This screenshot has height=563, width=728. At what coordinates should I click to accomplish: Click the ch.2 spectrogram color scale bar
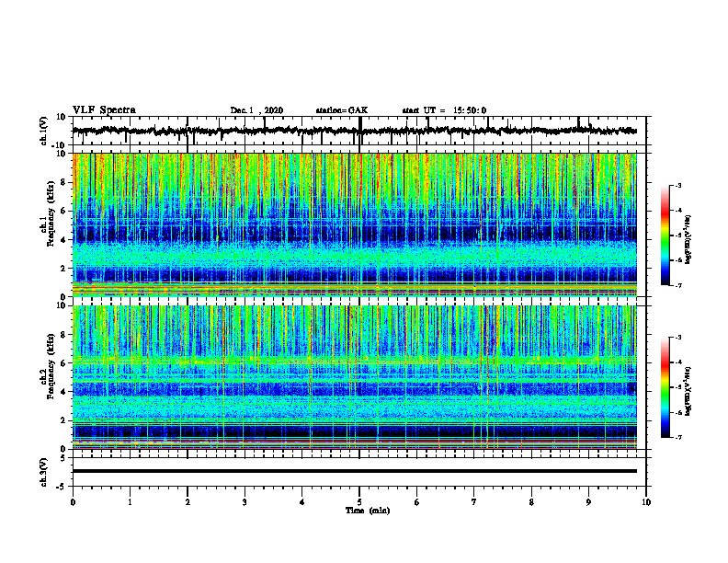click(x=665, y=387)
